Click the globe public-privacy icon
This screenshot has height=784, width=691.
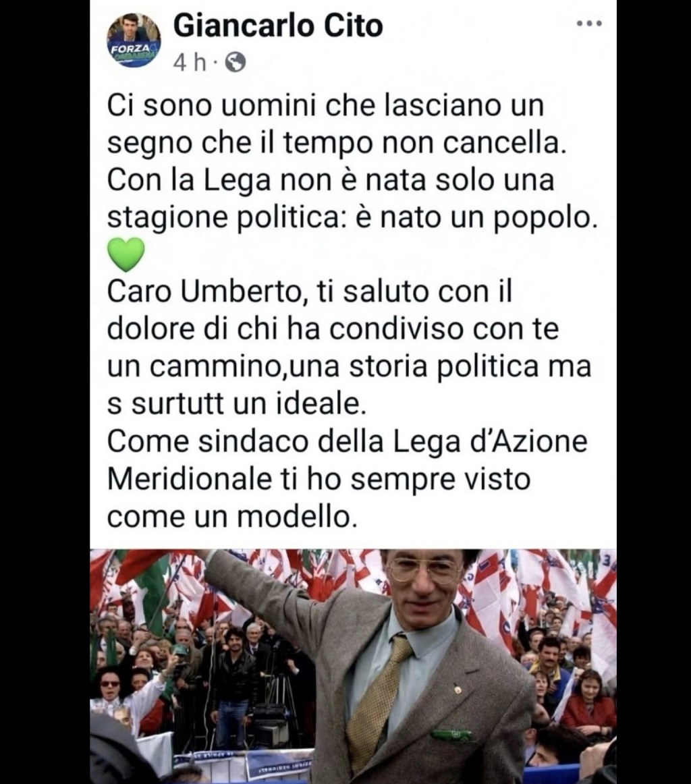[236, 63]
